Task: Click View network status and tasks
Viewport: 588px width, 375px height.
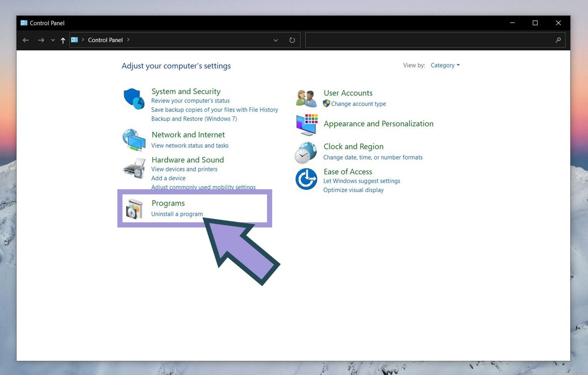Action: click(190, 145)
